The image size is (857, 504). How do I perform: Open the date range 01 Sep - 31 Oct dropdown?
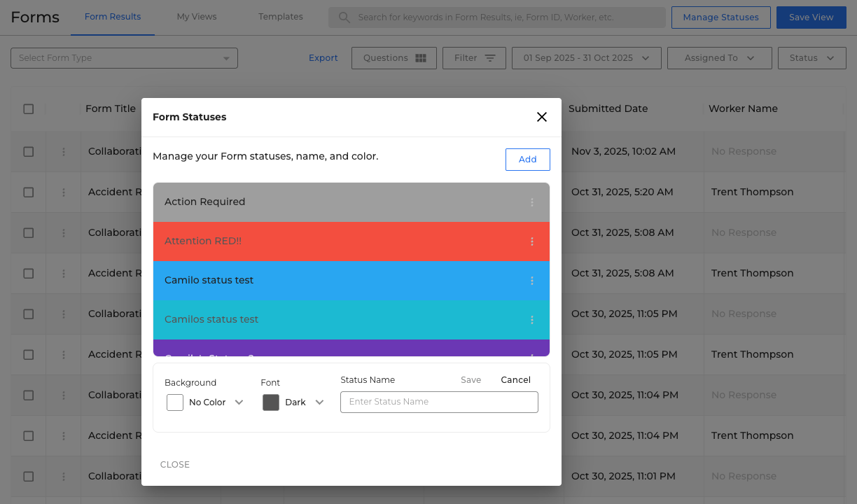pyautogui.click(x=587, y=58)
